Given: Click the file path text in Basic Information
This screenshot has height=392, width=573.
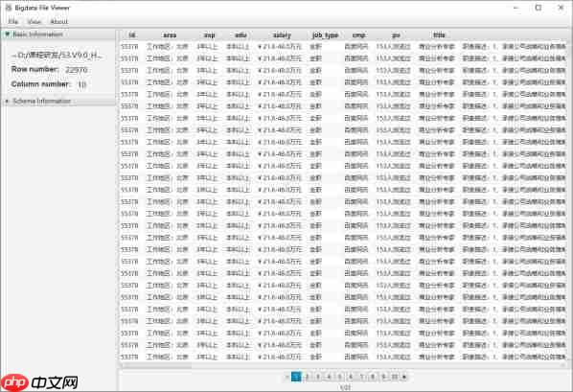Looking at the screenshot, I should pyautogui.click(x=57, y=56).
